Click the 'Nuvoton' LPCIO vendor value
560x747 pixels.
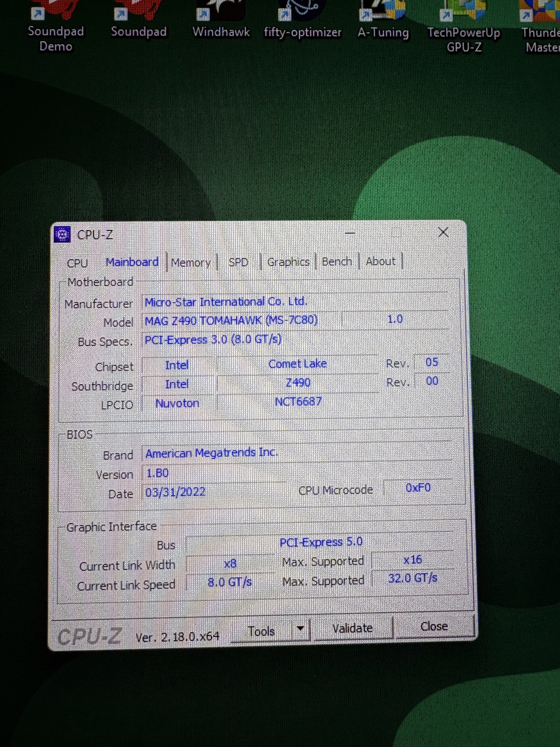pos(177,403)
